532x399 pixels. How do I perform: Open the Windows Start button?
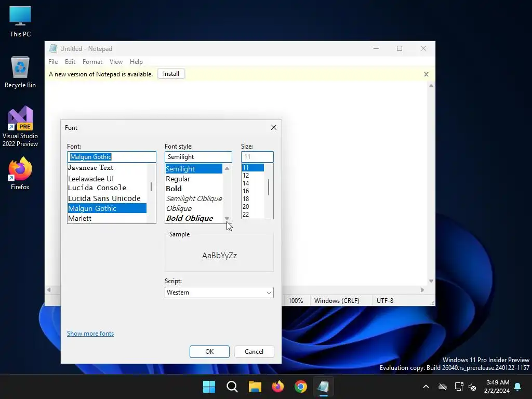tap(209, 387)
